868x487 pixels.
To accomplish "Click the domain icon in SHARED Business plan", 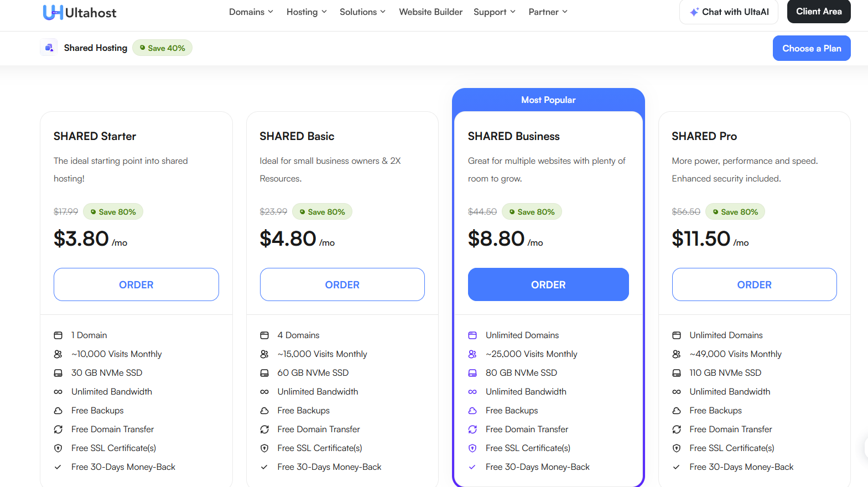I will click(472, 335).
